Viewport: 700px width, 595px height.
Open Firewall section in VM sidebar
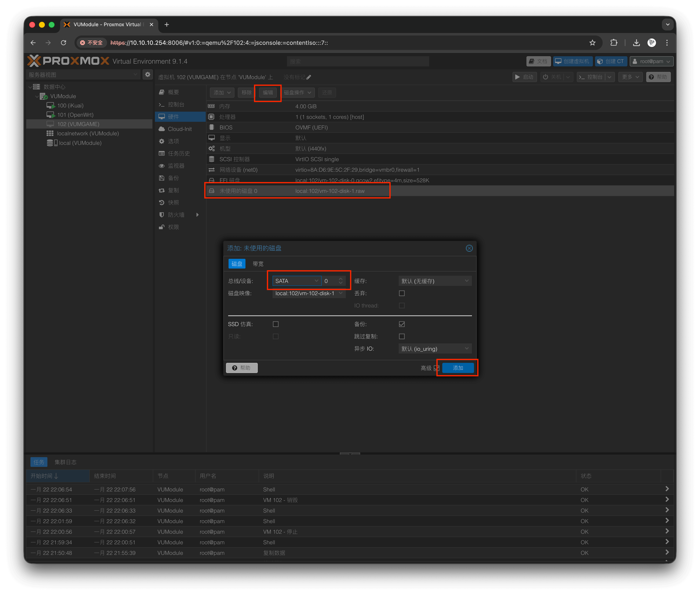[176, 215]
